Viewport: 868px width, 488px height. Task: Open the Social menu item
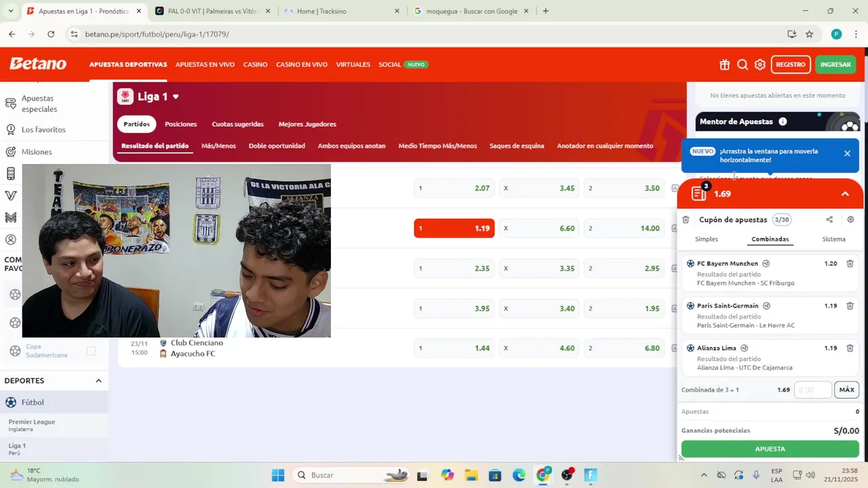[x=389, y=64]
